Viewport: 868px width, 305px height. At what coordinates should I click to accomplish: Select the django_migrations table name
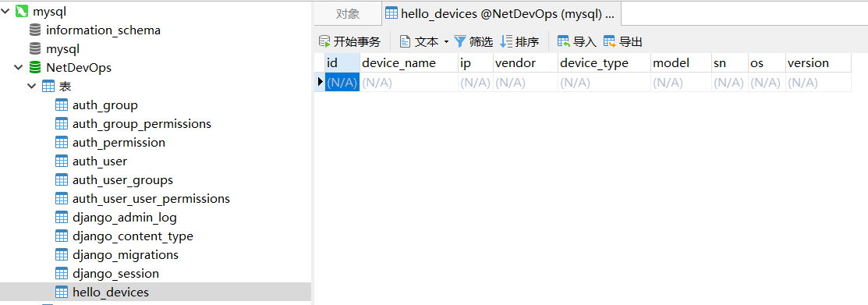pyautogui.click(x=126, y=254)
